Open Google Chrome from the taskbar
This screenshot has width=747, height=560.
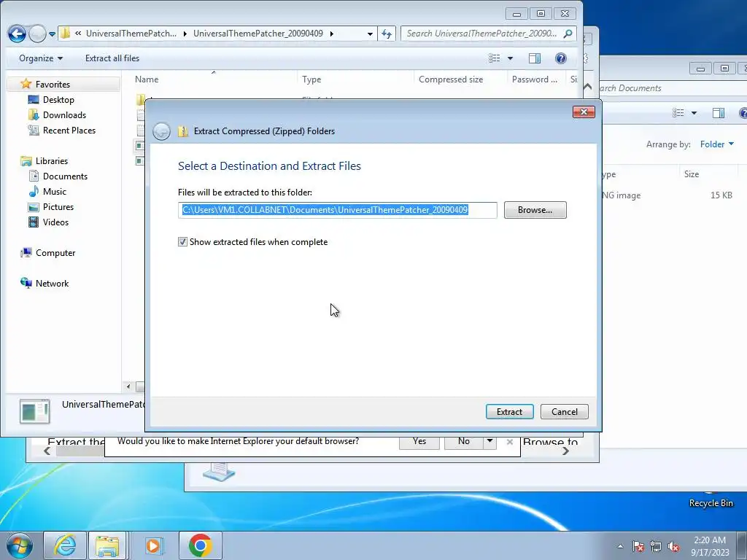(x=200, y=545)
